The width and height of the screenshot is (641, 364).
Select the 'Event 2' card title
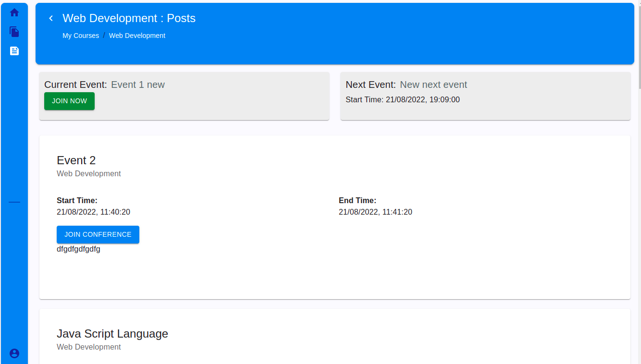[76, 160]
